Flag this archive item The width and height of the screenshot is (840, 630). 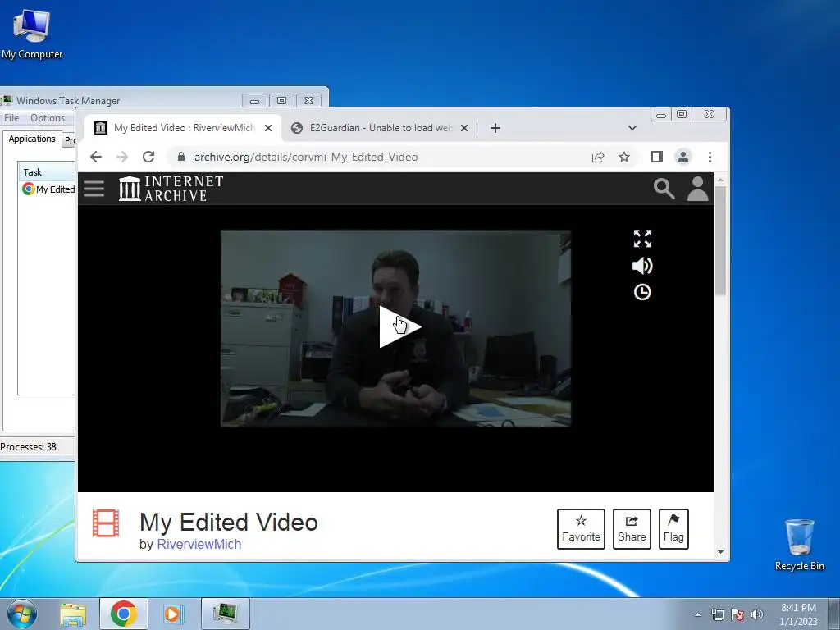pos(673,529)
